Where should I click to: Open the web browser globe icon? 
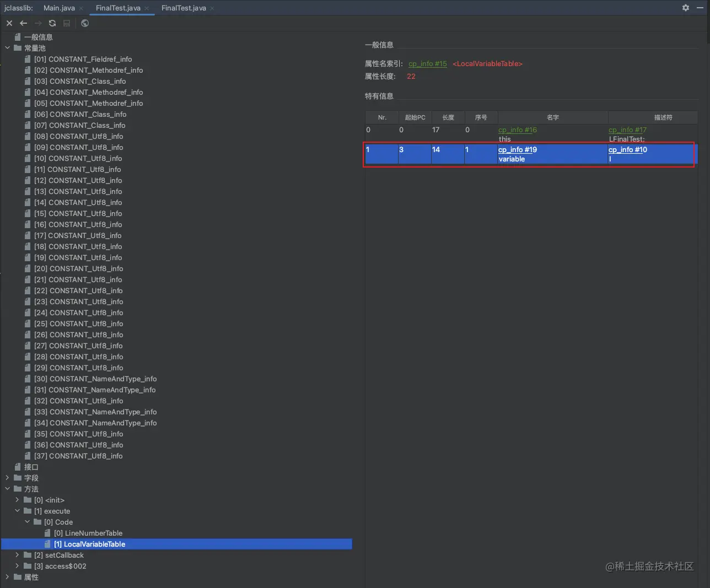tap(85, 23)
